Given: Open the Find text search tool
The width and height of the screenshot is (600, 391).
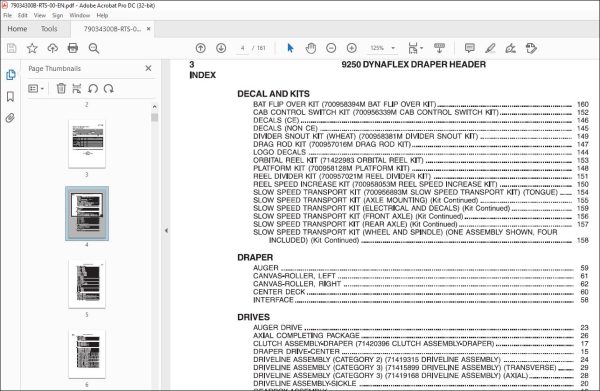Looking at the screenshot, I should tap(94, 48).
